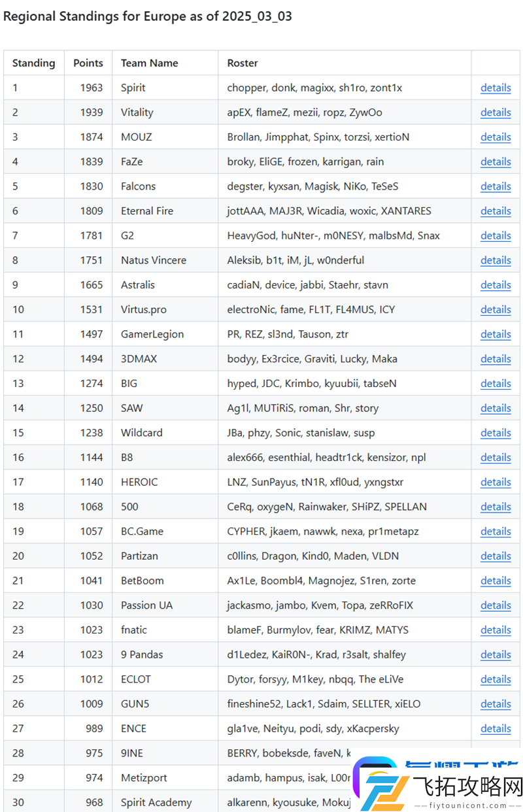Click the roster chopper, donk, magixx, sh1ro, zont1x
The height and width of the screenshot is (812, 523).
314,88
